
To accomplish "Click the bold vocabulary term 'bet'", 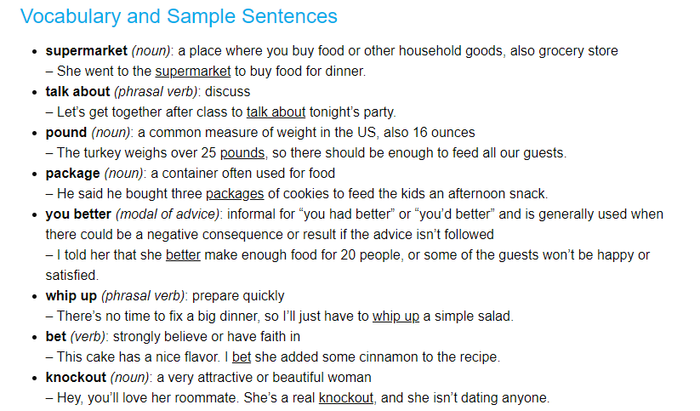I will 56,336.
